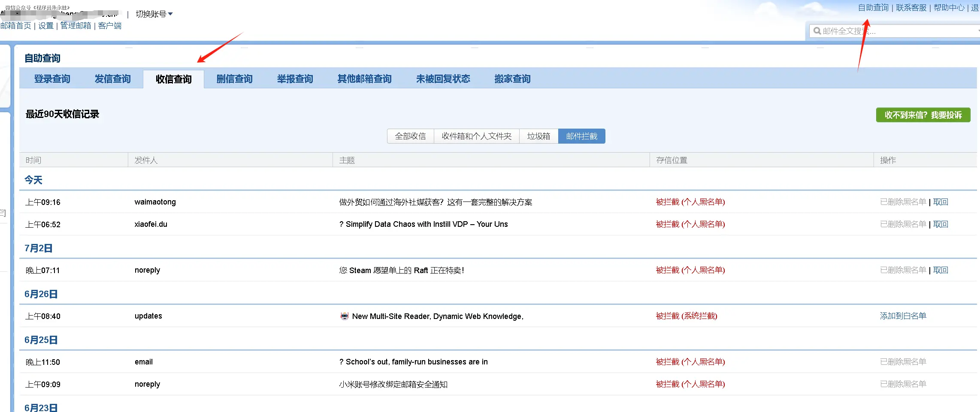Open the 自助查询 link at top
Image resolution: width=980 pixels, height=412 pixels.
873,8
